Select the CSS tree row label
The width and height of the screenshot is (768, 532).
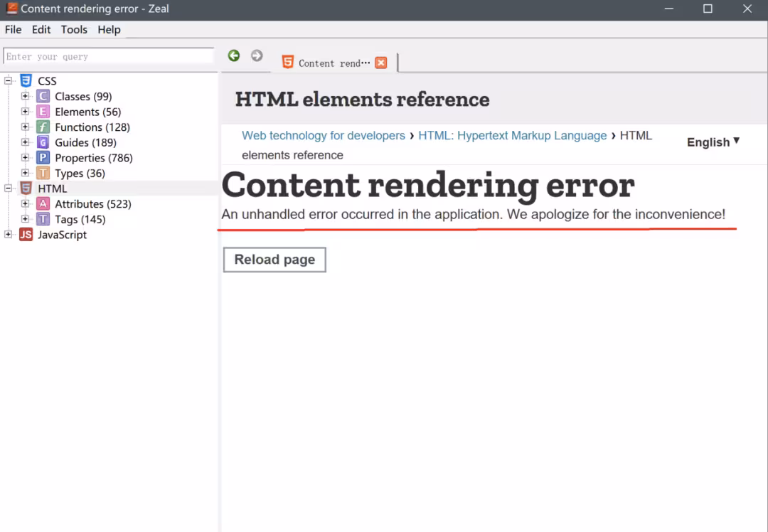click(x=47, y=81)
